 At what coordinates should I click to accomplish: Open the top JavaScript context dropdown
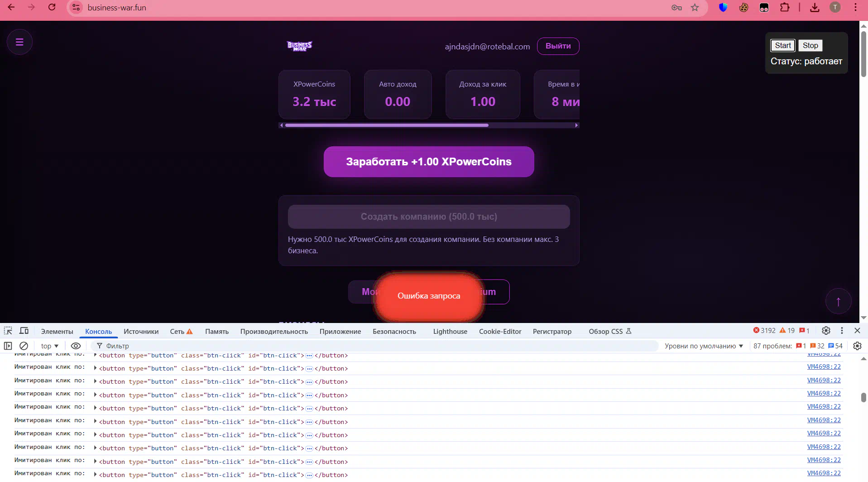(49, 346)
